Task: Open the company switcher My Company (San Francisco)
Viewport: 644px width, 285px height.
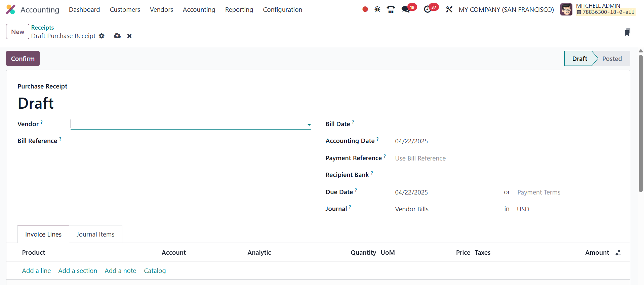Action: (x=506, y=10)
